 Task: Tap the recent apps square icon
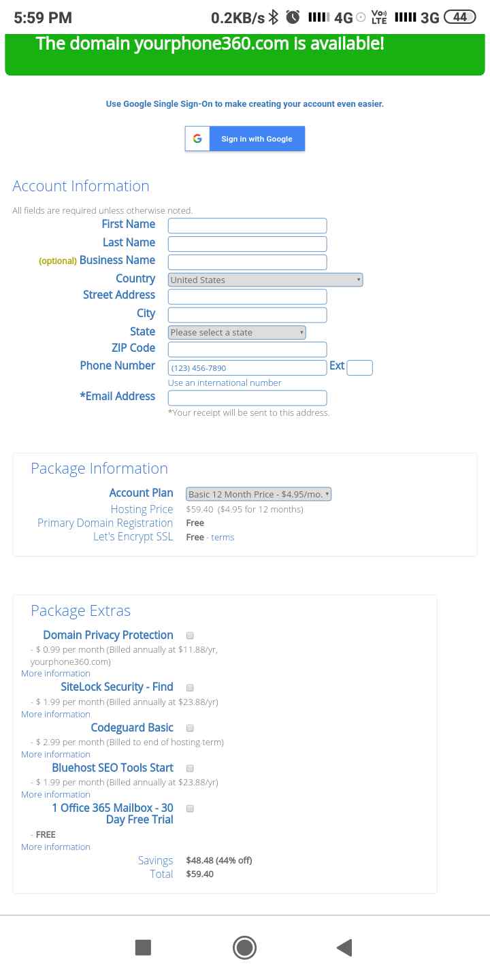(143, 947)
